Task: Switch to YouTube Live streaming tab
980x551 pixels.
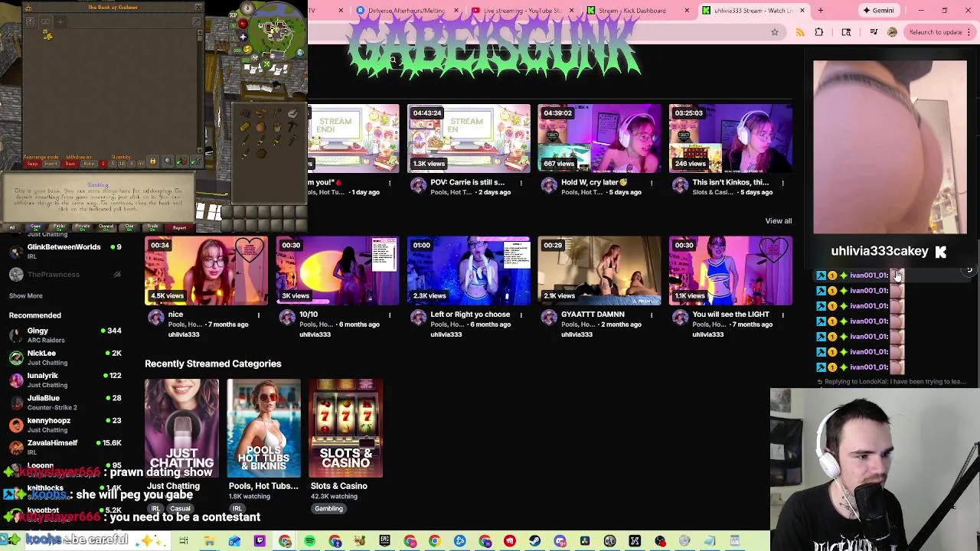Action: click(x=522, y=11)
